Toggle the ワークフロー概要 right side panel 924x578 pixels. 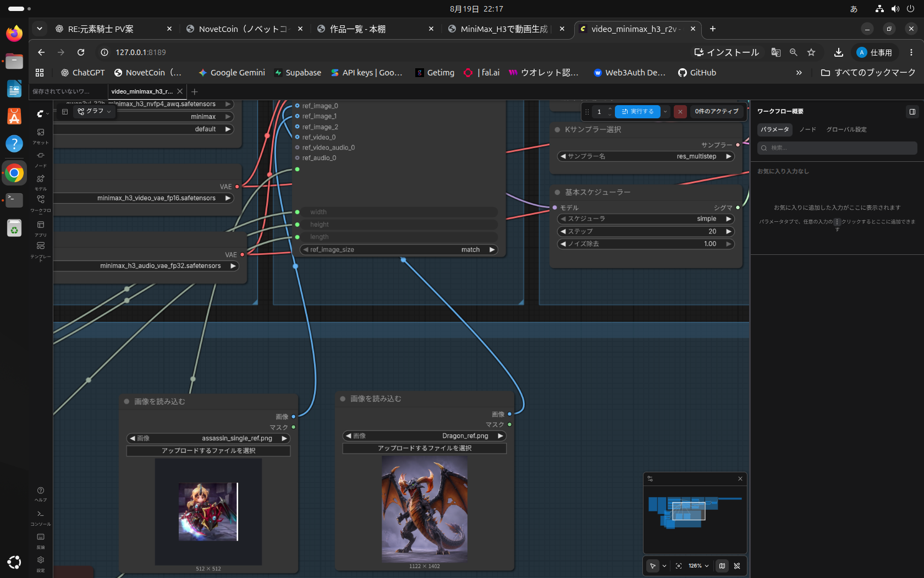[x=912, y=112]
